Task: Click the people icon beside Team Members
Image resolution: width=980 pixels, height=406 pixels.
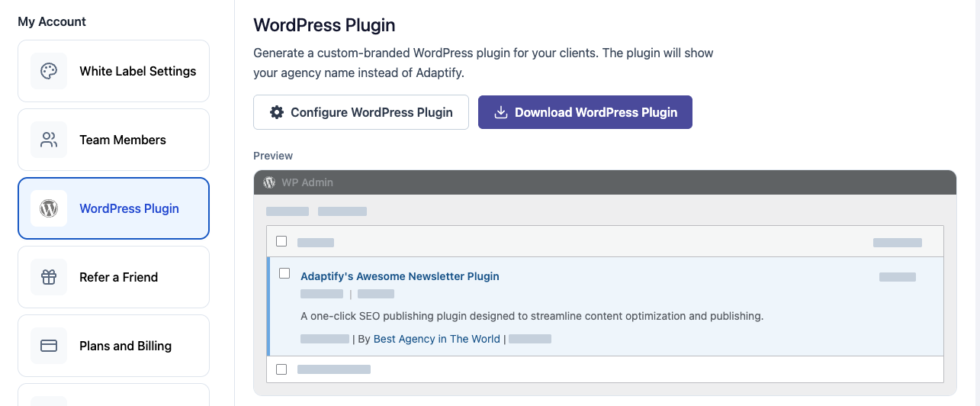Action: 49,140
